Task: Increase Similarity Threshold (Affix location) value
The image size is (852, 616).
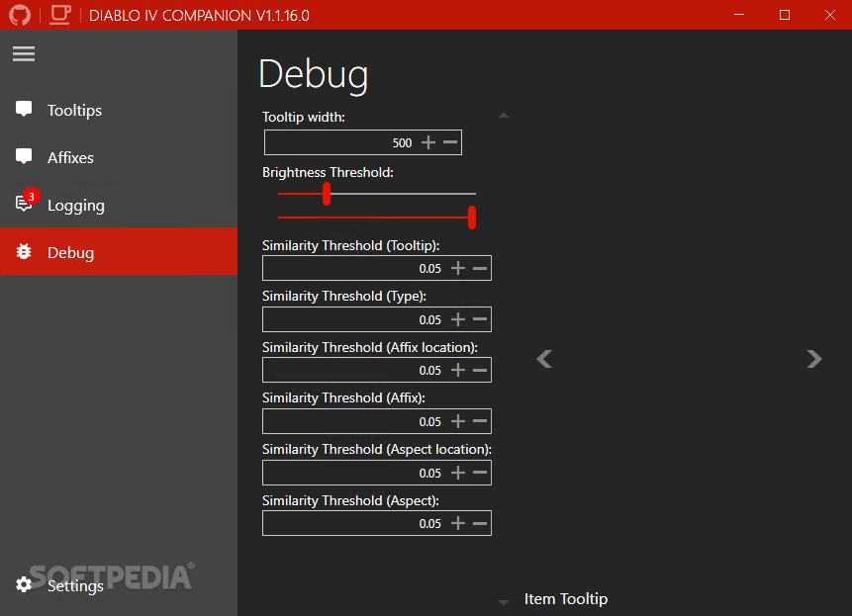Action: pos(458,370)
